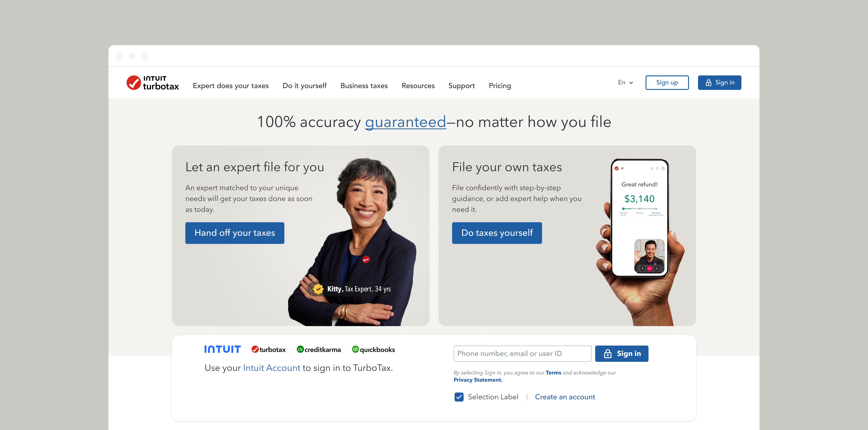868x430 pixels.
Task: Go to the Pricing page
Action: [x=500, y=86]
